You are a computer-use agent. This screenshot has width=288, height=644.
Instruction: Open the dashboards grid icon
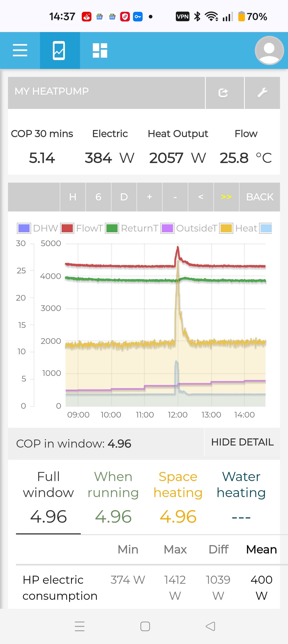pyautogui.click(x=100, y=50)
